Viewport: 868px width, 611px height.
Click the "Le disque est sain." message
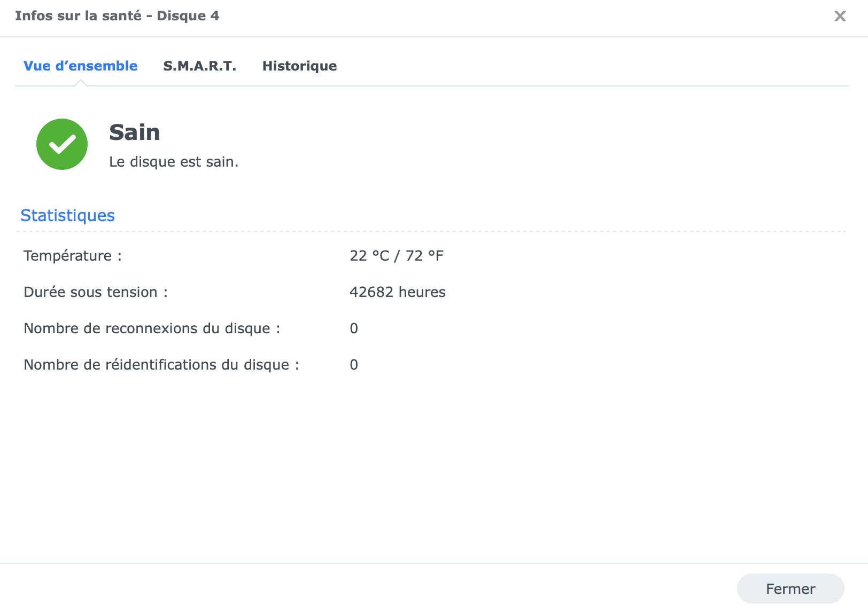coord(174,162)
